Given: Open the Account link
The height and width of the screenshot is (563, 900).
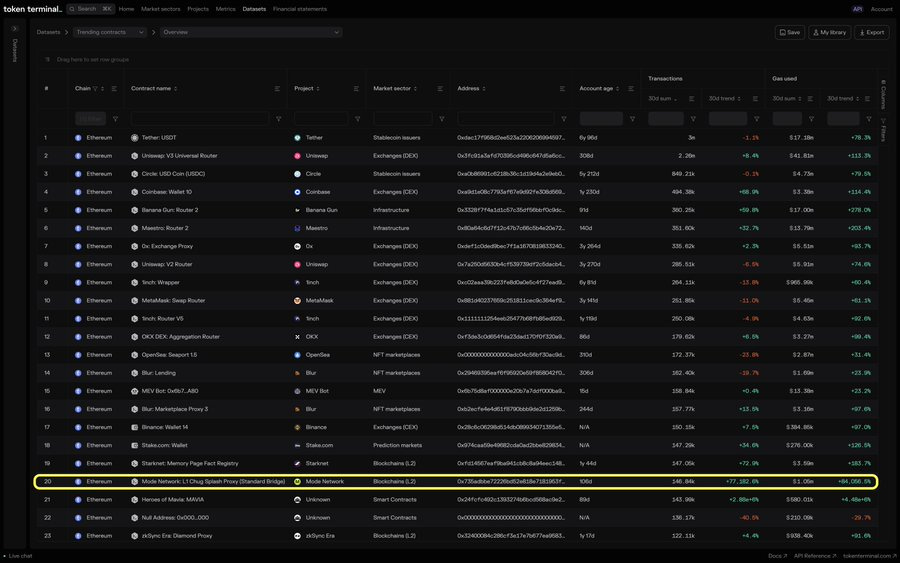Looking at the screenshot, I should (881, 9).
